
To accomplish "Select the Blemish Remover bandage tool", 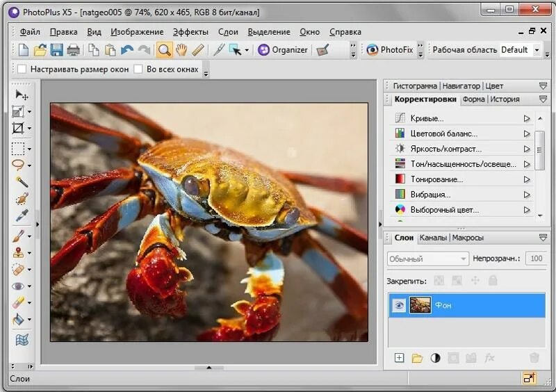I will [x=18, y=269].
